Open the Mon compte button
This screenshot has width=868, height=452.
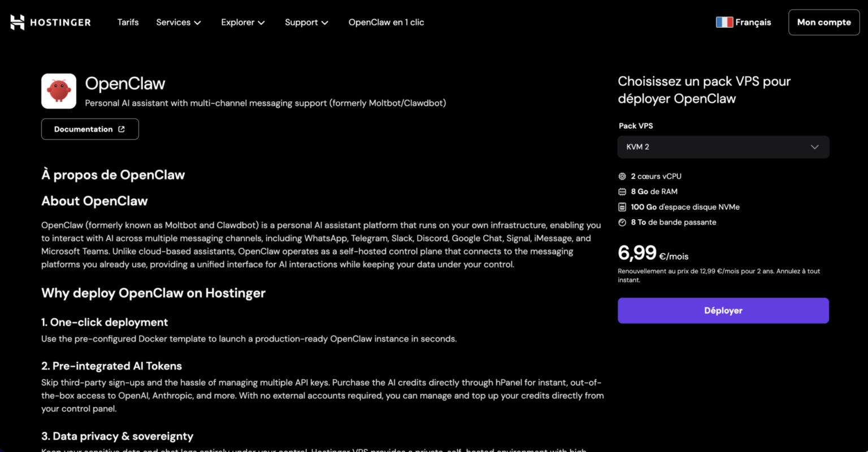824,22
